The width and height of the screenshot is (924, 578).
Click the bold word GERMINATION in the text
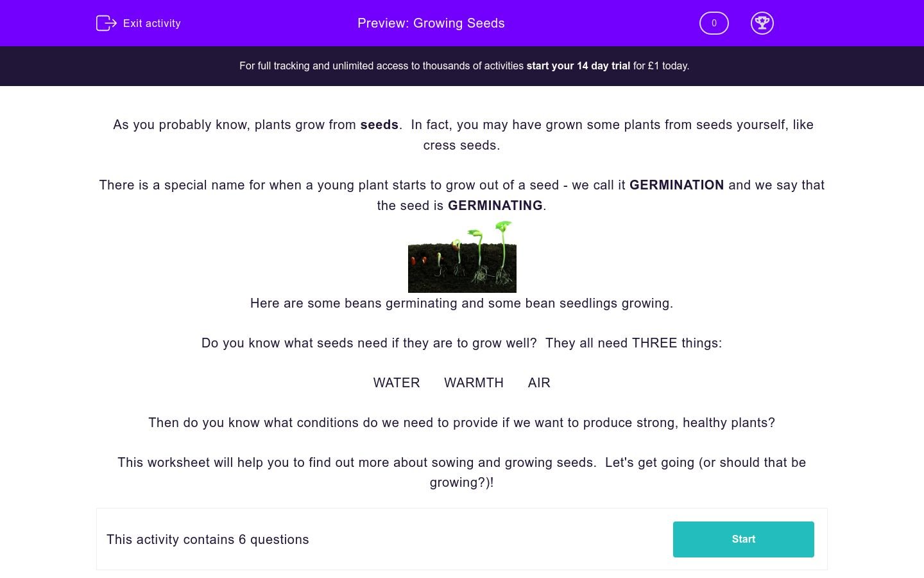(676, 185)
